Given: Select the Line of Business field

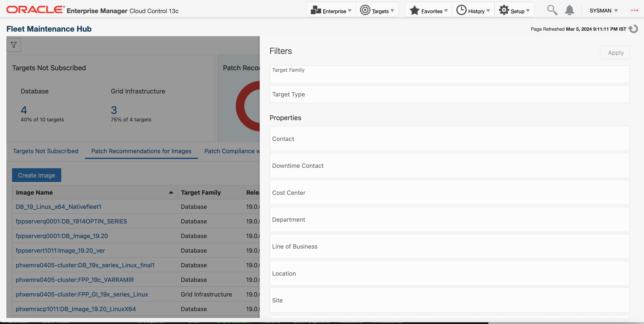Looking at the screenshot, I should click(x=449, y=246).
